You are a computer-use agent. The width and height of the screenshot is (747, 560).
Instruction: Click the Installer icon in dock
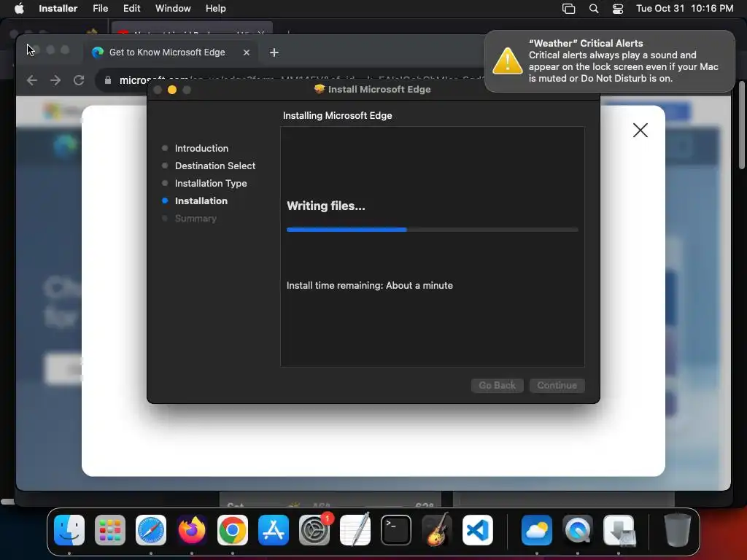(619, 530)
